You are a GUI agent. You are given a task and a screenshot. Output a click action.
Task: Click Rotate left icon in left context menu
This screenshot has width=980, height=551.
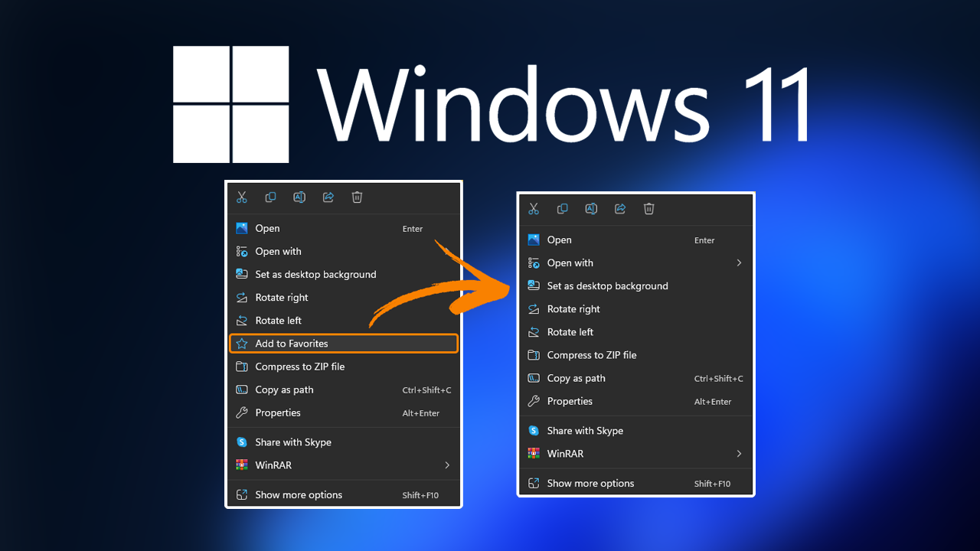pos(242,321)
